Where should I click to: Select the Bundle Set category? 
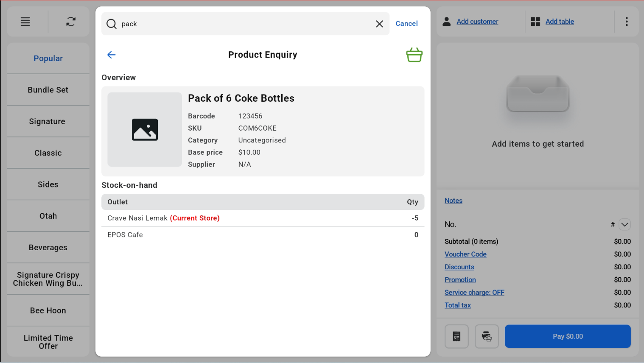pyautogui.click(x=48, y=90)
